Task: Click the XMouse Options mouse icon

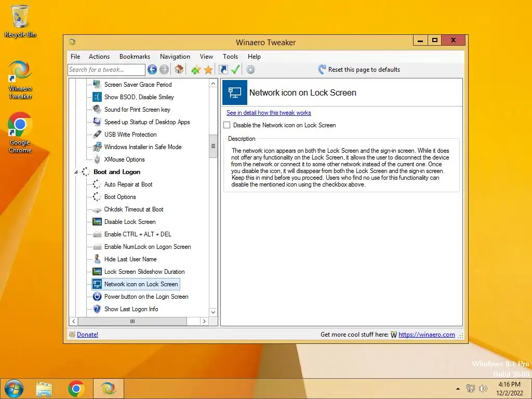Action: (97, 159)
